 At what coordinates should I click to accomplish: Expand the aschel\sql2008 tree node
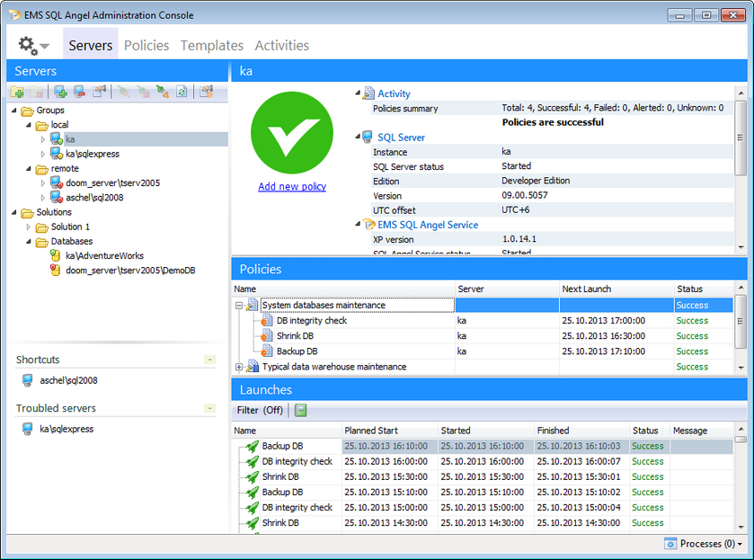(43, 198)
